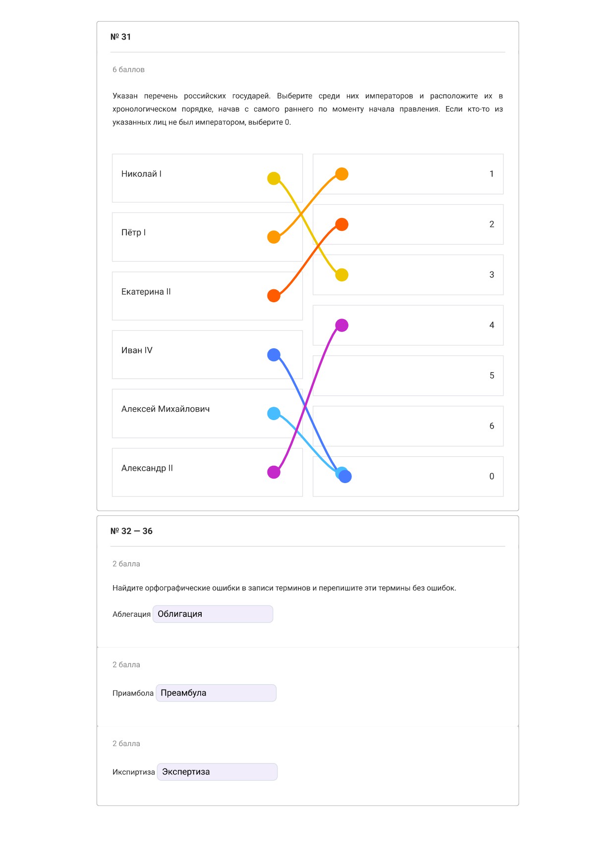Click the blue dot in answer box 0

[x=345, y=477]
